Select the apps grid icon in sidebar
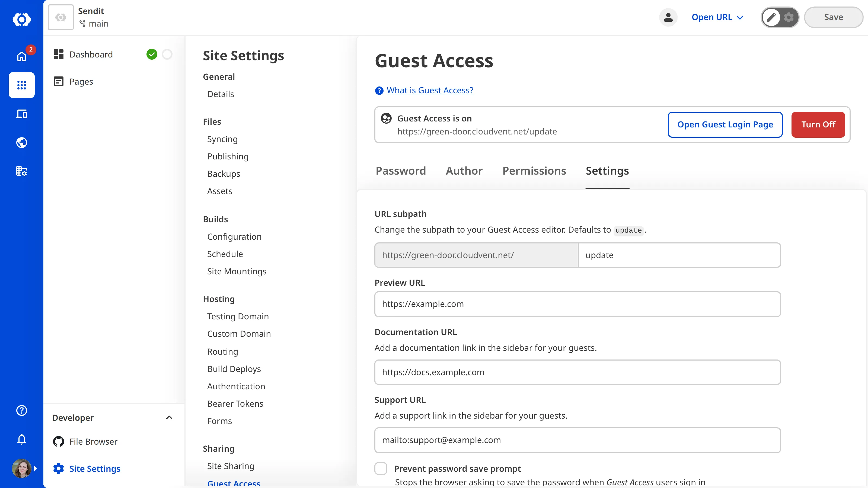The image size is (868, 488). pos(22,85)
